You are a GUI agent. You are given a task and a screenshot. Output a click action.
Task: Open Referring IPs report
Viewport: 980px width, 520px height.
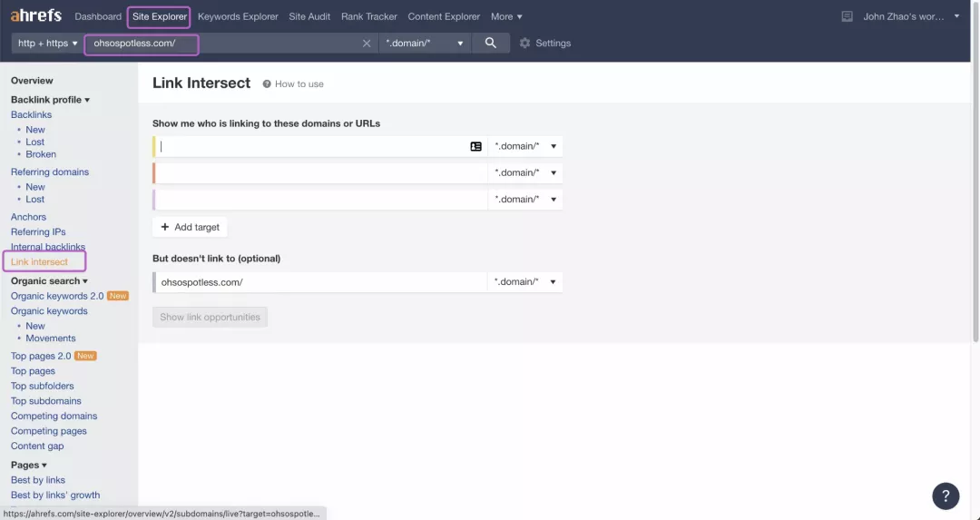(38, 232)
